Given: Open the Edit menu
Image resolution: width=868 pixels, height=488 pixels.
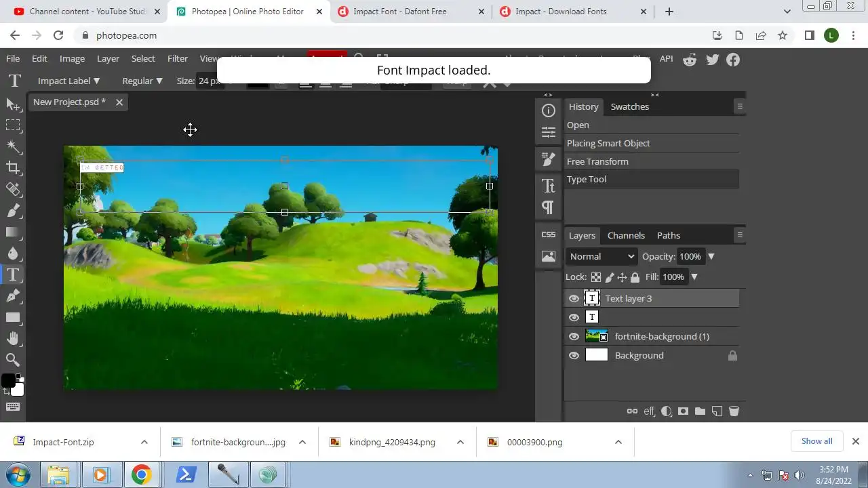Looking at the screenshot, I should click(39, 59).
